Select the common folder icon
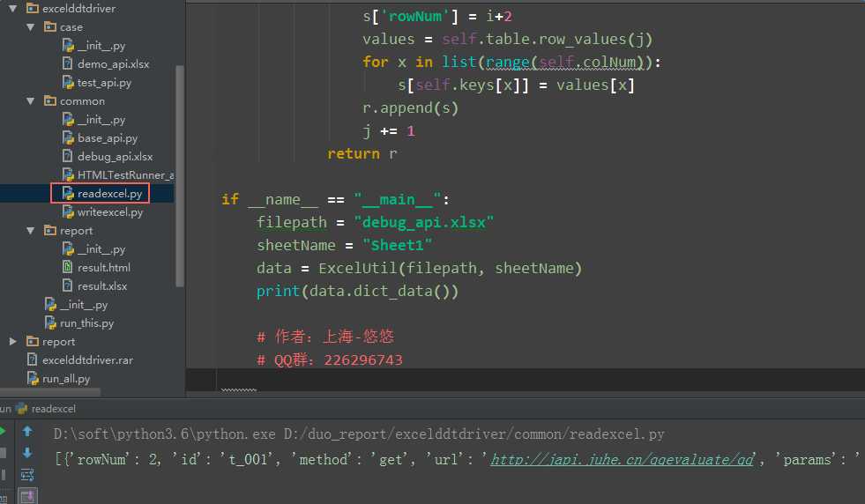Viewport: 865px width, 504px height. point(50,100)
